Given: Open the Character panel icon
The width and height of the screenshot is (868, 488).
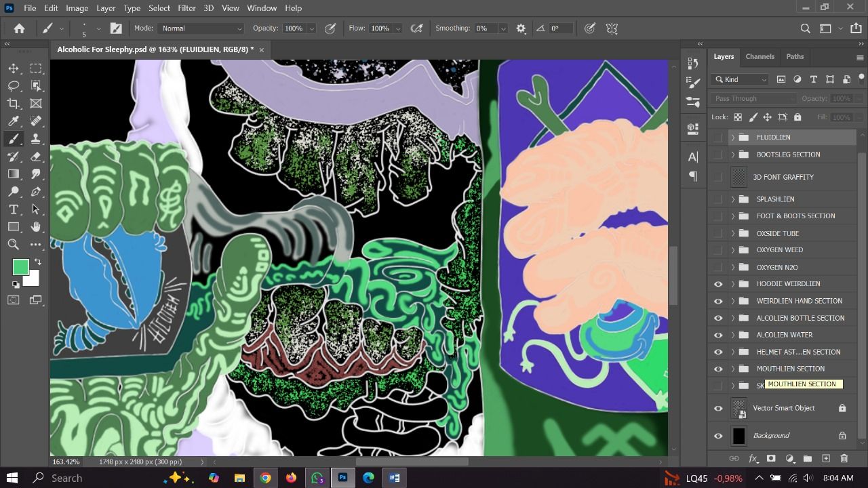Looking at the screenshot, I should pyautogui.click(x=692, y=157).
